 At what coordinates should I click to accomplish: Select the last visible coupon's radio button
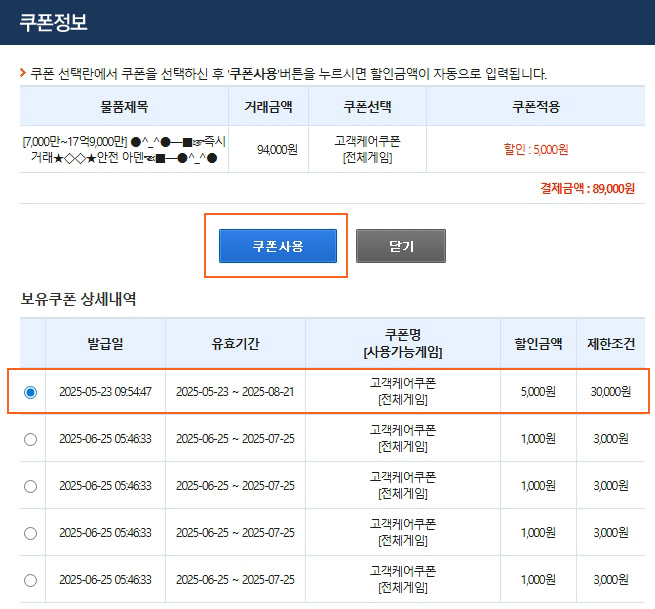pos(30,580)
